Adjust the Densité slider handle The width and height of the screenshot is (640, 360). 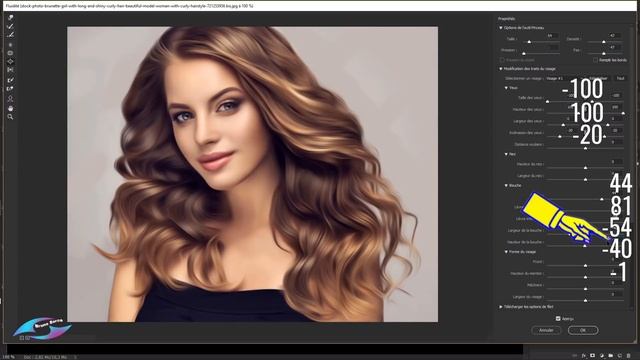604,42
